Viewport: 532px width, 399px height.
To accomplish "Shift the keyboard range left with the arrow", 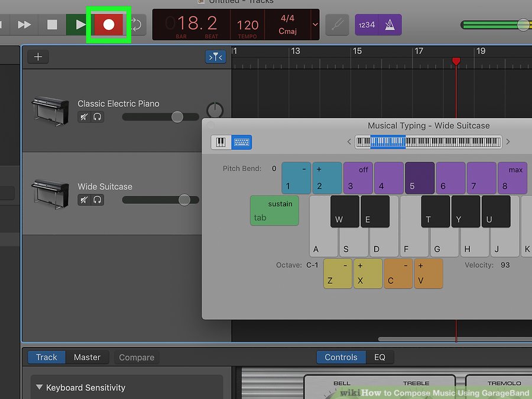I will click(349, 141).
